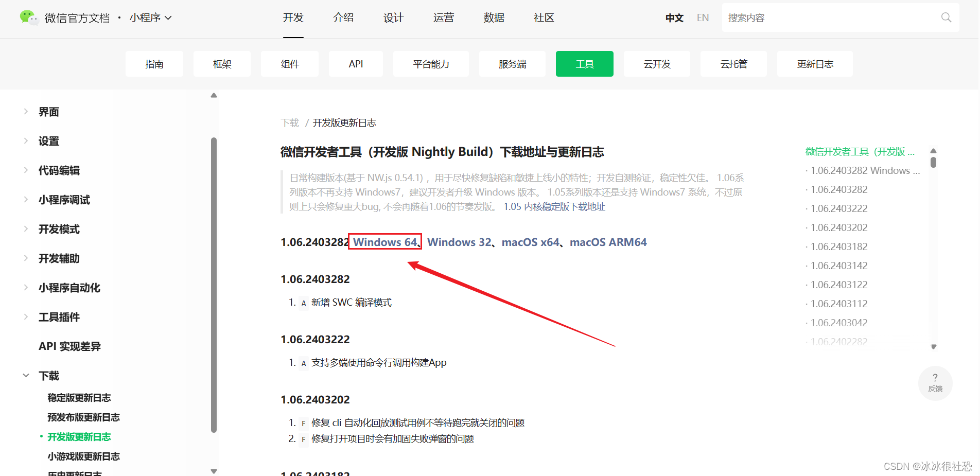Open the 反馈 feedback button
This screenshot has width=980, height=476.
click(935, 383)
